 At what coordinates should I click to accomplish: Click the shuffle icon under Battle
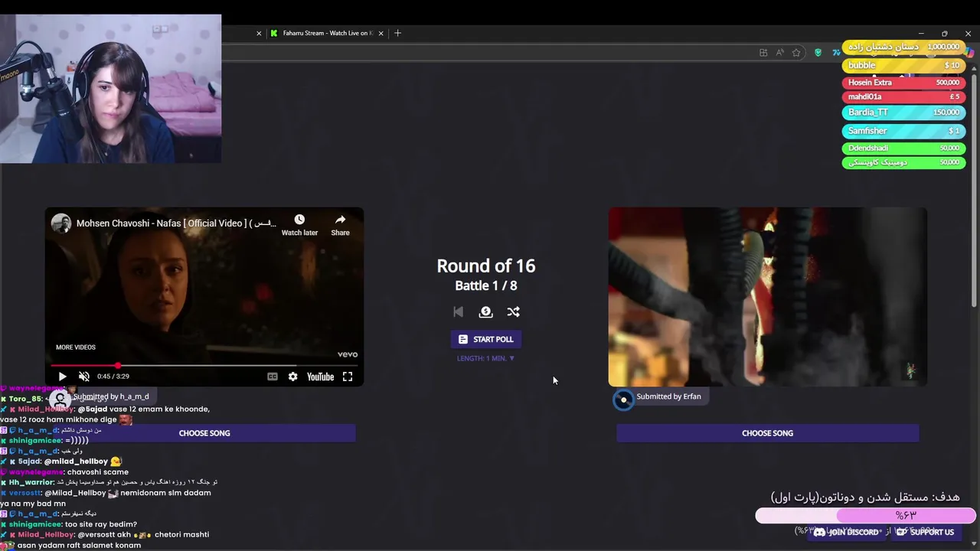pos(513,311)
